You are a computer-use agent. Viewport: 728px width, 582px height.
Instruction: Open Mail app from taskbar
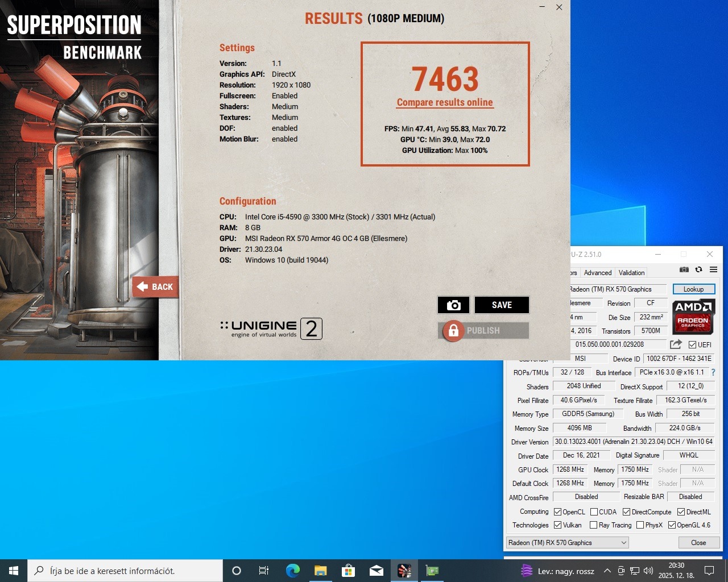(376, 571)
